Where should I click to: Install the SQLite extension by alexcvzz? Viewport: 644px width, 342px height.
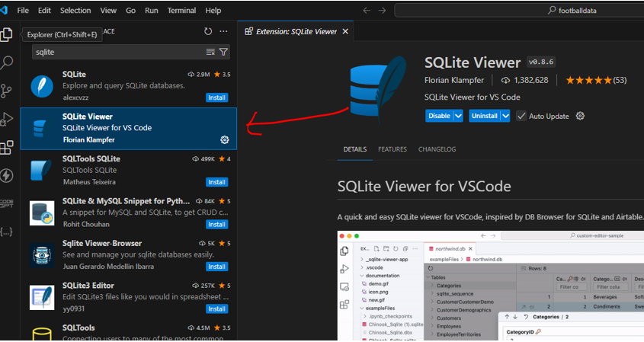coord(216,97)
